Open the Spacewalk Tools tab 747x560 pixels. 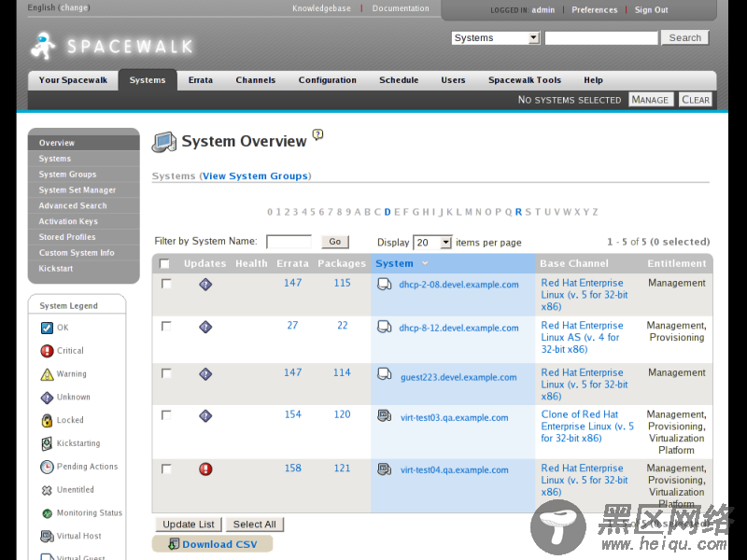(525, 80)
